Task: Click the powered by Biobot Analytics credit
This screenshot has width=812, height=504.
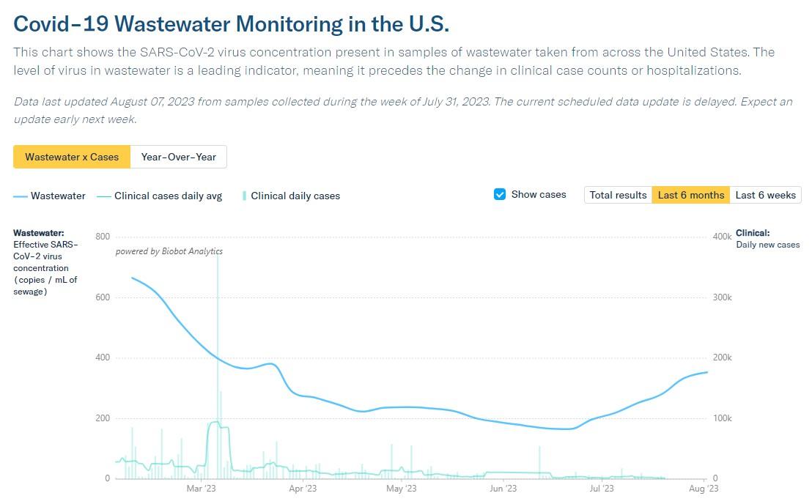Action: 169,251
